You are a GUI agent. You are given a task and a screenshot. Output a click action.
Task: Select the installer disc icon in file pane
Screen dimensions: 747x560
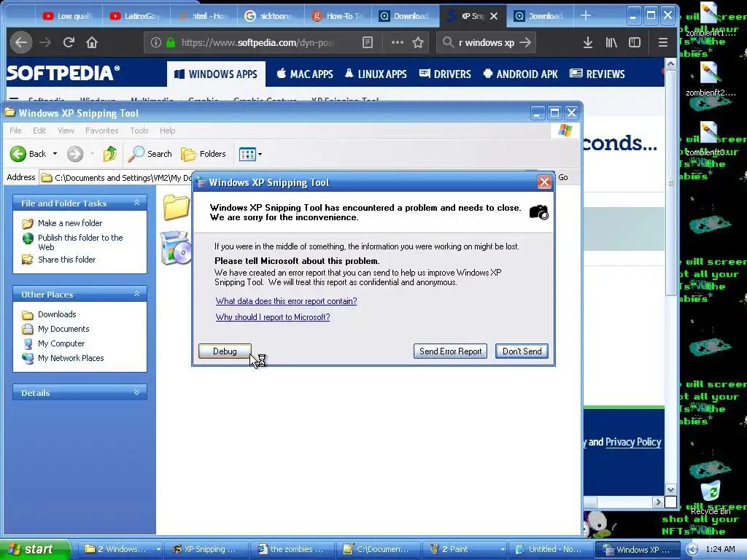177,248
